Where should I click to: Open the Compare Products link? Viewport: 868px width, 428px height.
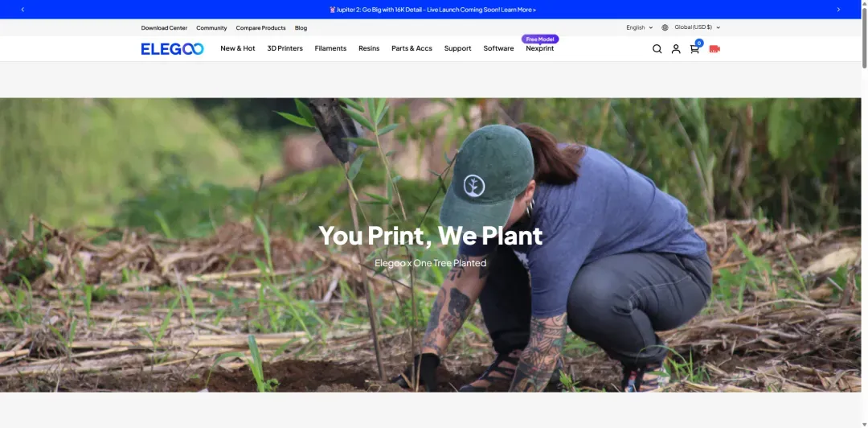[x=260, y=27]
